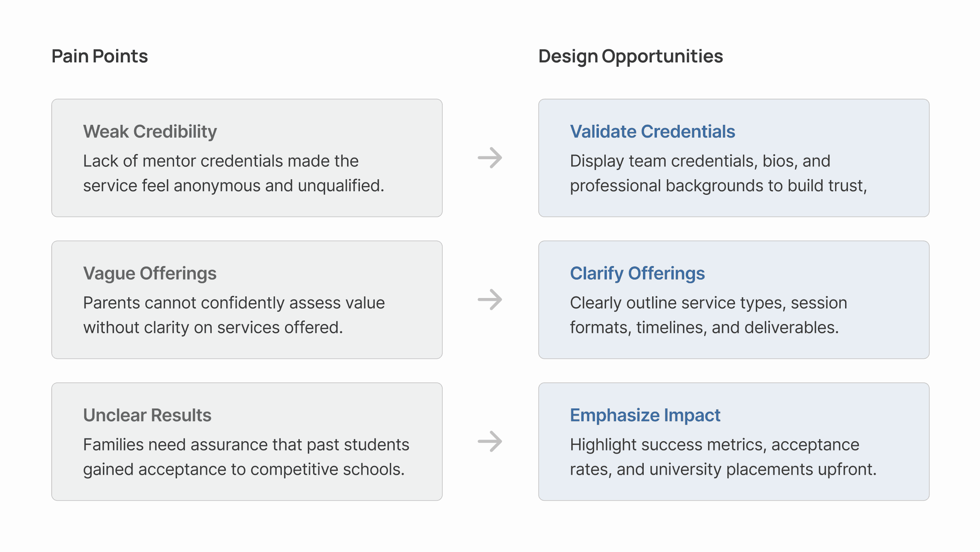Click text about families needing assurance
This screenshot has width=980, height=552.
[246, 457]
